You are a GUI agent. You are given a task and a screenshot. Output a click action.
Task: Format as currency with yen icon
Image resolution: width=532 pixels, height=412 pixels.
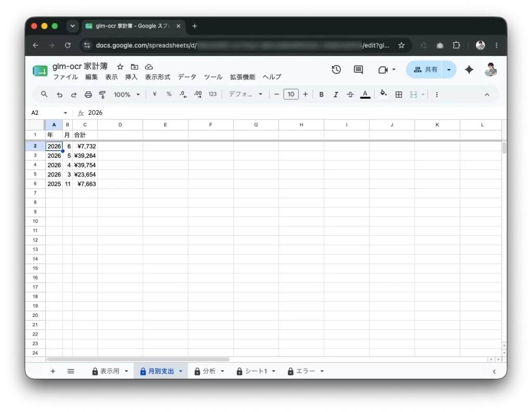[154, 95]
